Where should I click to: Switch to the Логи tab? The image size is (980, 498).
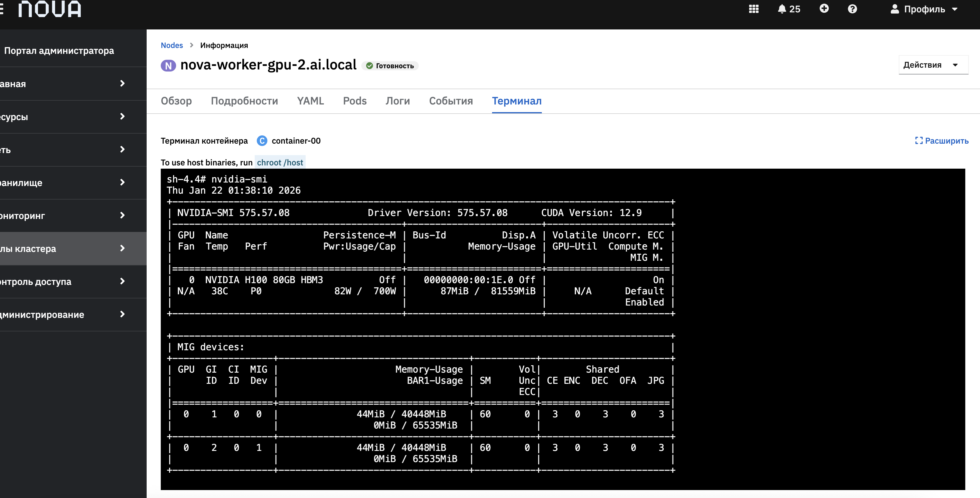click(398, 101)
